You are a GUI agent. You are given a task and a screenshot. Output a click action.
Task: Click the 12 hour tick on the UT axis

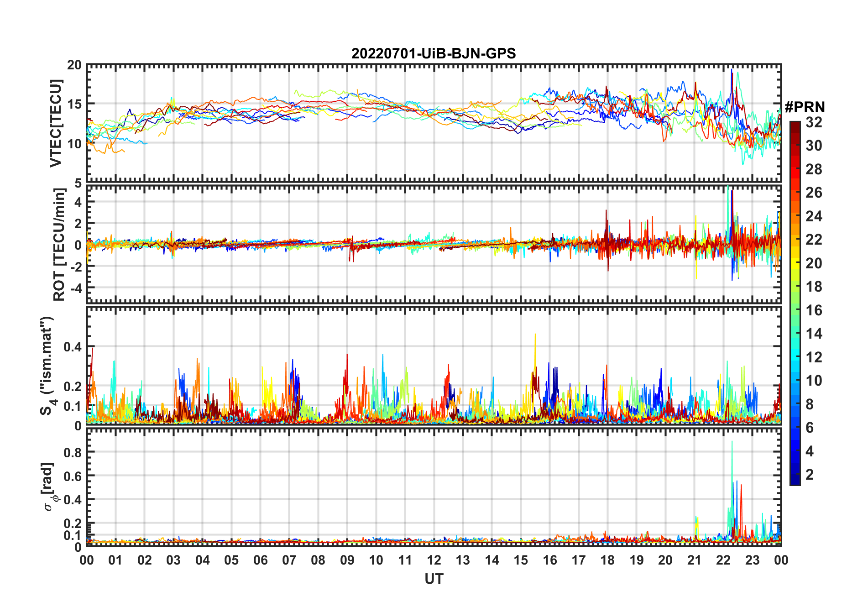434,560
